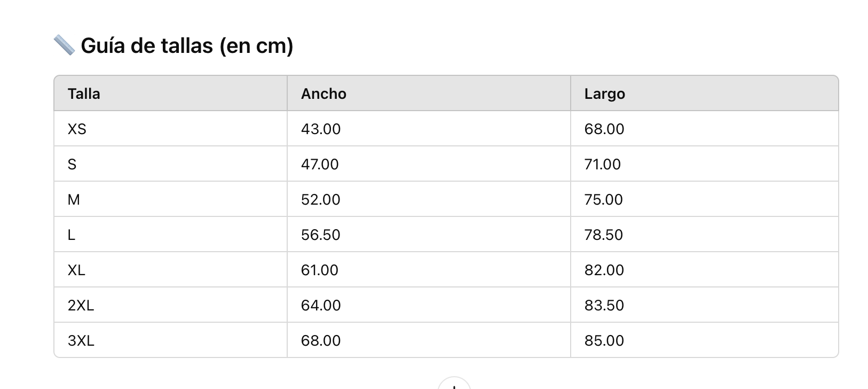Select the Talla column header
The height and width of the screenshot is (389, 868).
coord(84,94)
